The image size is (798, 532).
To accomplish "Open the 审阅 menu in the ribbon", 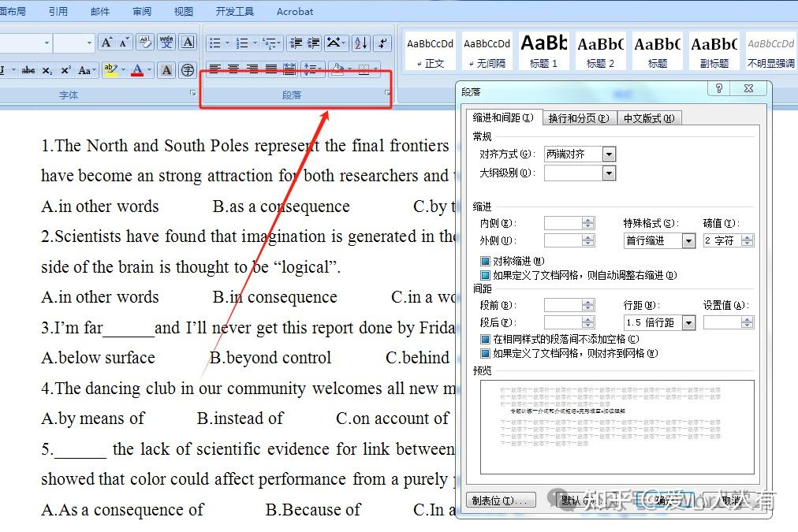I will 141,11.
